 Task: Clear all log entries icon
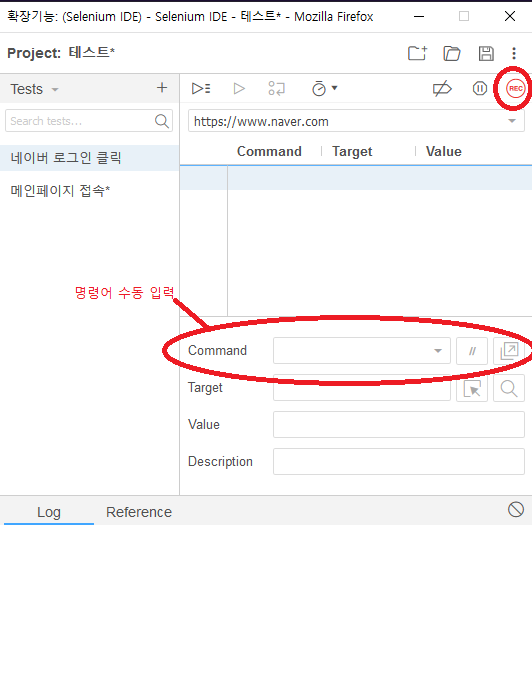pos(516,509)
